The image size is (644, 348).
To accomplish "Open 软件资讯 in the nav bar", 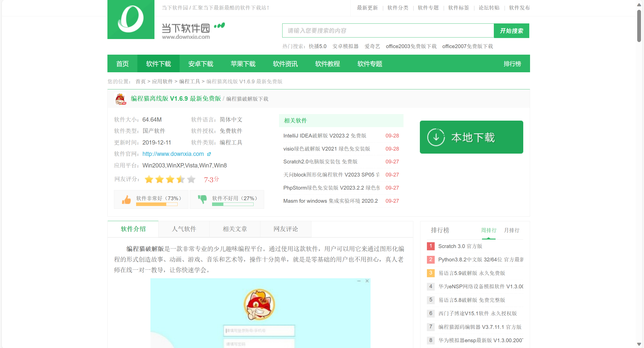I will coord(285,64).
